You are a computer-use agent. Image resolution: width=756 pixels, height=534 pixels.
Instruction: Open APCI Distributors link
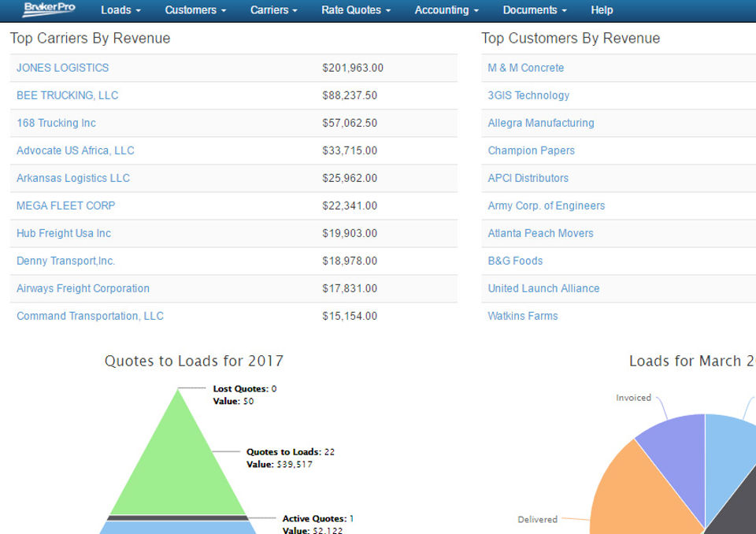(528, 178)
